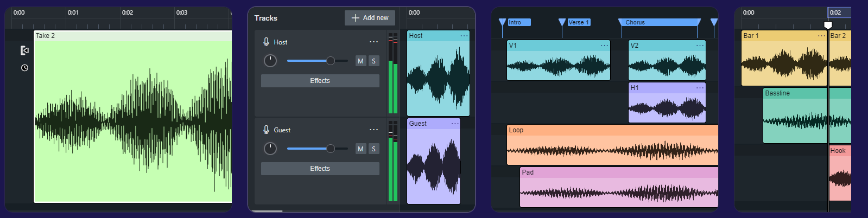Image resolution: width=868 pixels, height=218 pixels.
Task: Open the Bar 1 clip options menu
Action: coord(821,36)
